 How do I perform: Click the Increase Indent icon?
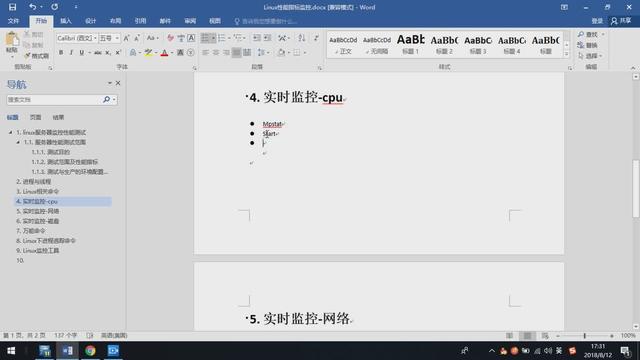click(267, 38)
